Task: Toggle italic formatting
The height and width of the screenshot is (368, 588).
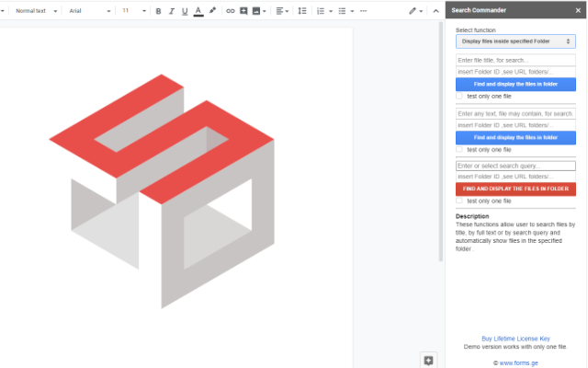Action: point(172,11)
